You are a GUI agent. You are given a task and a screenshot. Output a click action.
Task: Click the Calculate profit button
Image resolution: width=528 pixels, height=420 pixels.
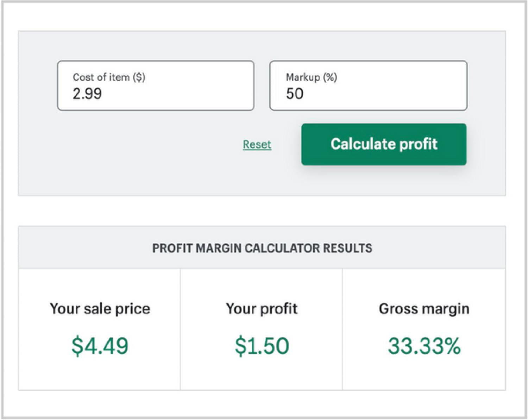pyautogui.click(x=384, y=144)
